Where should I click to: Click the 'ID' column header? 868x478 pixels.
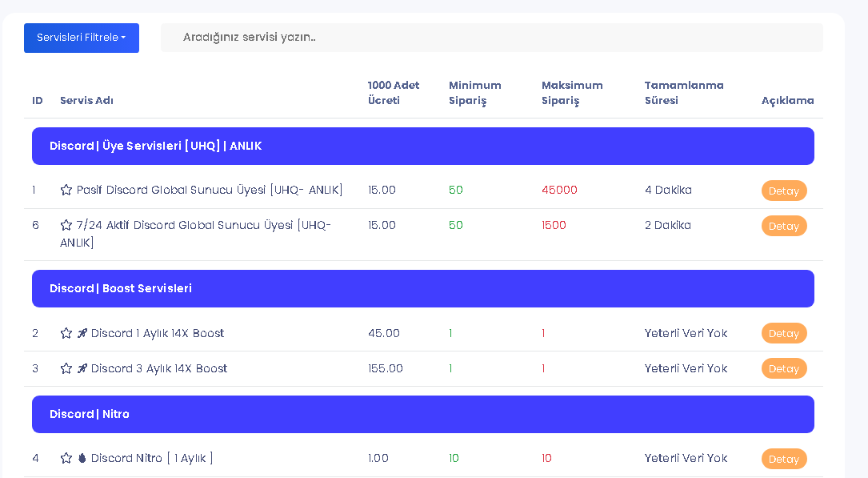coord(37,100)
